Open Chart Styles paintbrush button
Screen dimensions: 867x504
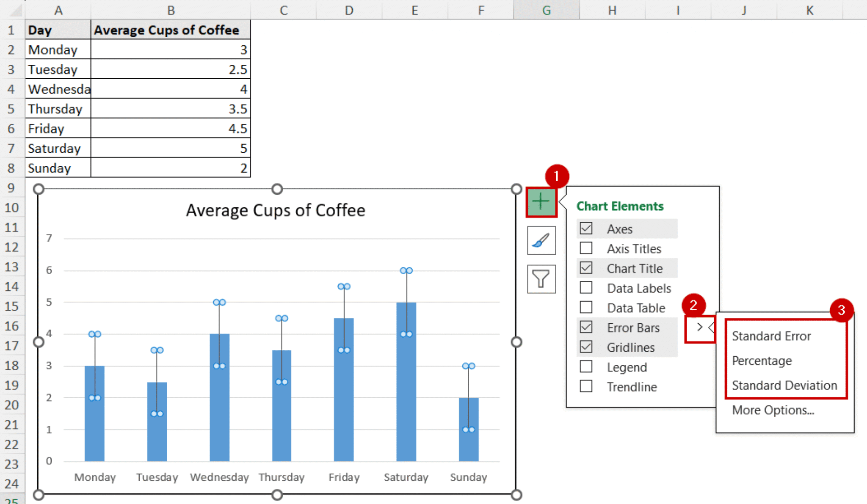(541, 241)
